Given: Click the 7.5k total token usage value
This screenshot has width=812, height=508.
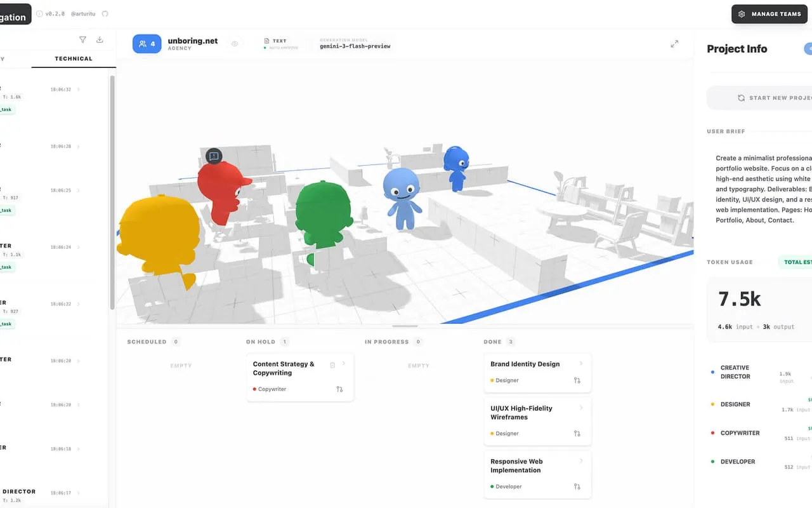Looking at the screenshot, I should (x=740, y=299).
